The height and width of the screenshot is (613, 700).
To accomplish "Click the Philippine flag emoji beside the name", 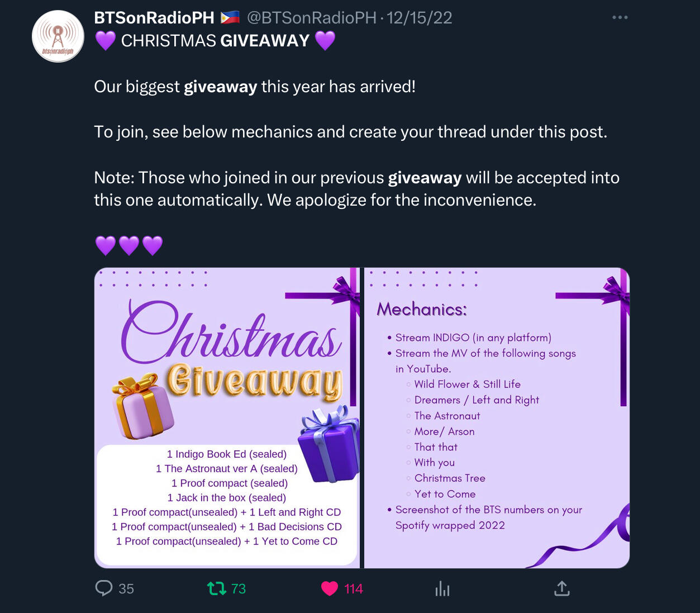I will [230, 17].
